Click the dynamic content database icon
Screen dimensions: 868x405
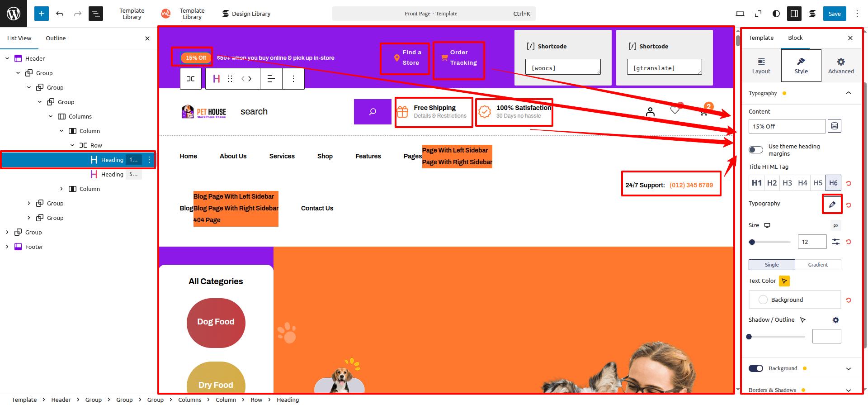(x=835, y=126)
